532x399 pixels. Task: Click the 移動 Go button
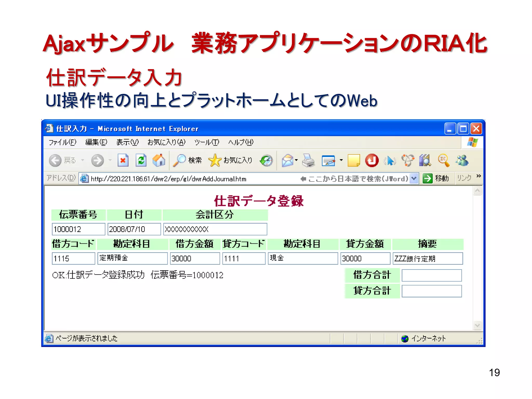pyautogui.click(x=436, y=178)
